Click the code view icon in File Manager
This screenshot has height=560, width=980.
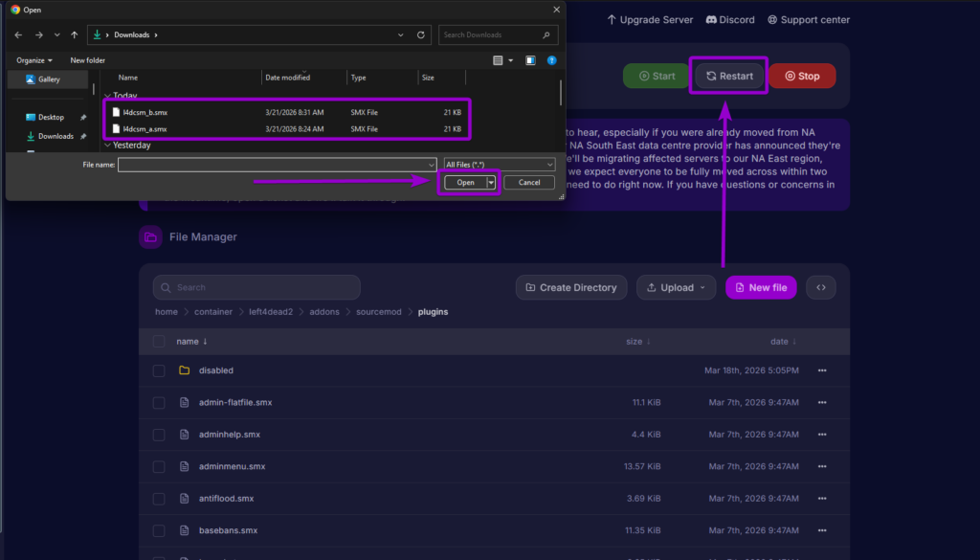pos(820,287)
